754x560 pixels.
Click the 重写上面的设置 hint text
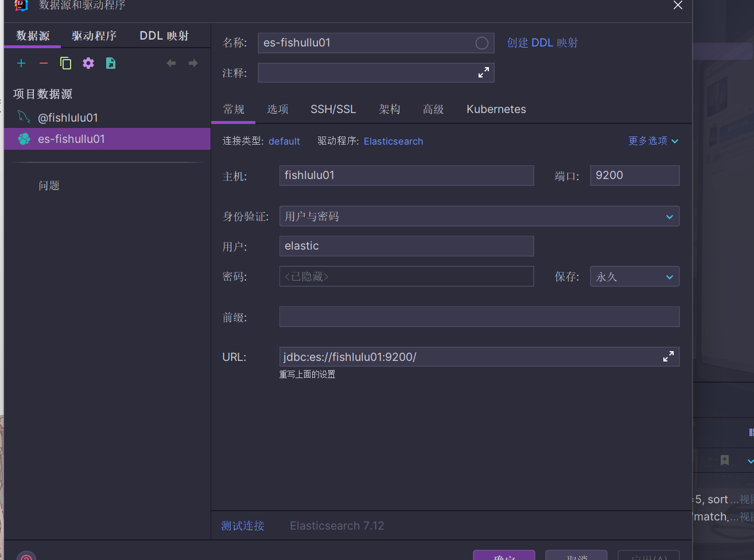[308, 374]
